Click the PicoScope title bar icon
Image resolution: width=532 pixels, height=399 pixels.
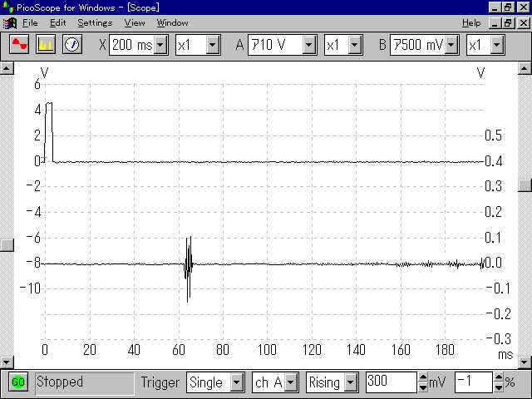click(x=7, y=7)
